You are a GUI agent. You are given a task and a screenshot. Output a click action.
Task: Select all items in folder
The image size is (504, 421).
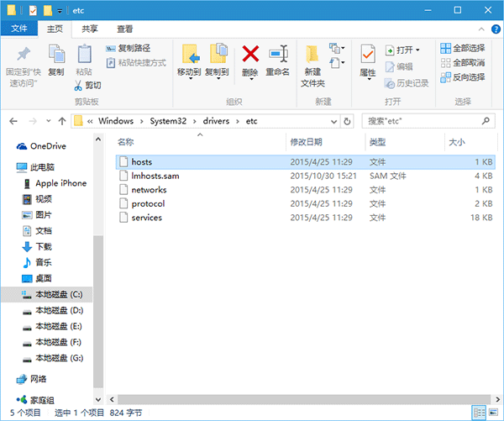463,48
